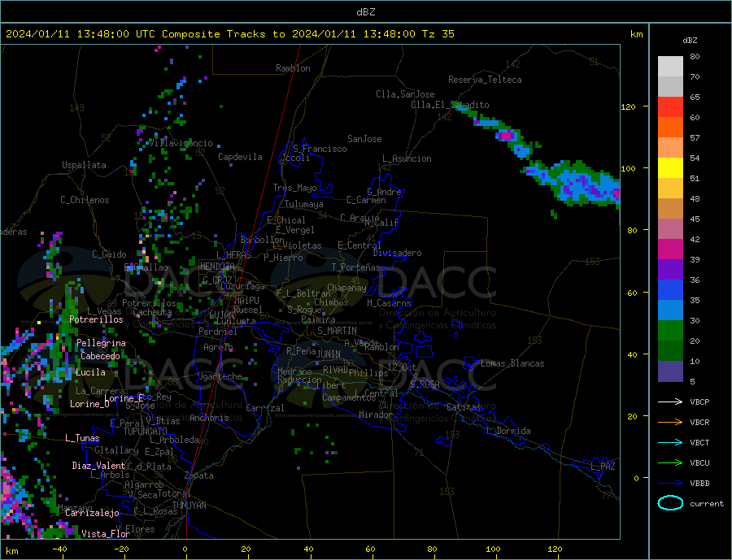Screen dimensions: 732x560
Task: Select the orange 60 dBZ color swatch
Action: [670, 127]
